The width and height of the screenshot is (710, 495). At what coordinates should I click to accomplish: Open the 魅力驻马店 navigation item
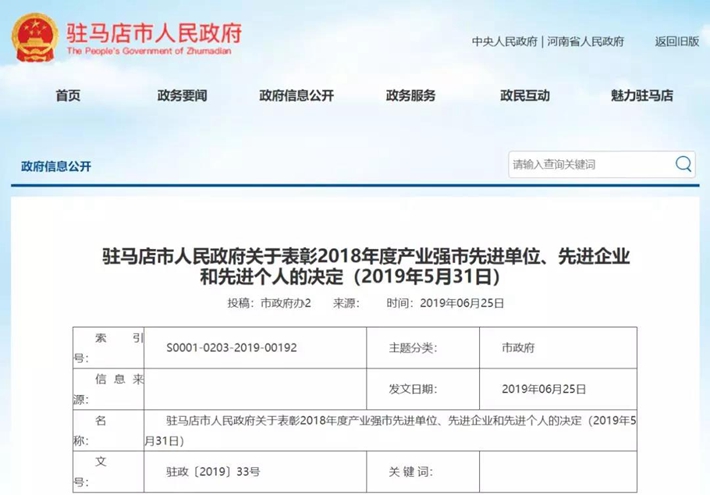click(x=642, y=95)
